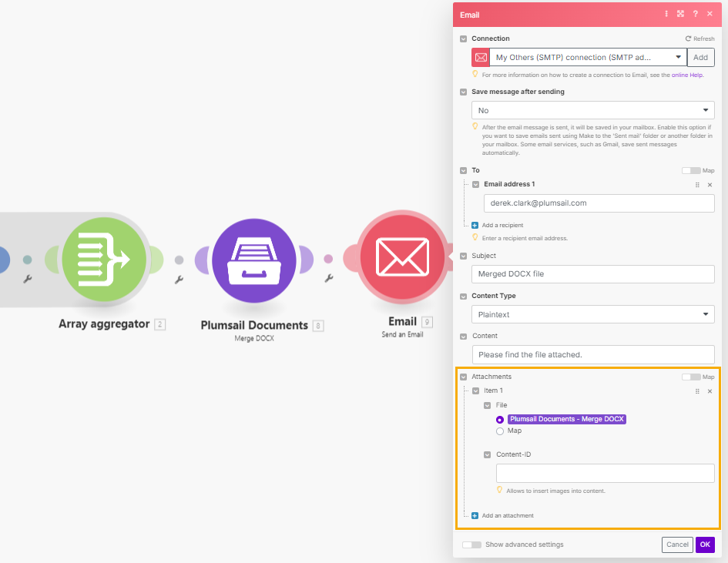Image resolution: width=728 pixels, height=563 pixels.
Task: Expand the Email panel to fullscreen
Action: coord(681,14)
